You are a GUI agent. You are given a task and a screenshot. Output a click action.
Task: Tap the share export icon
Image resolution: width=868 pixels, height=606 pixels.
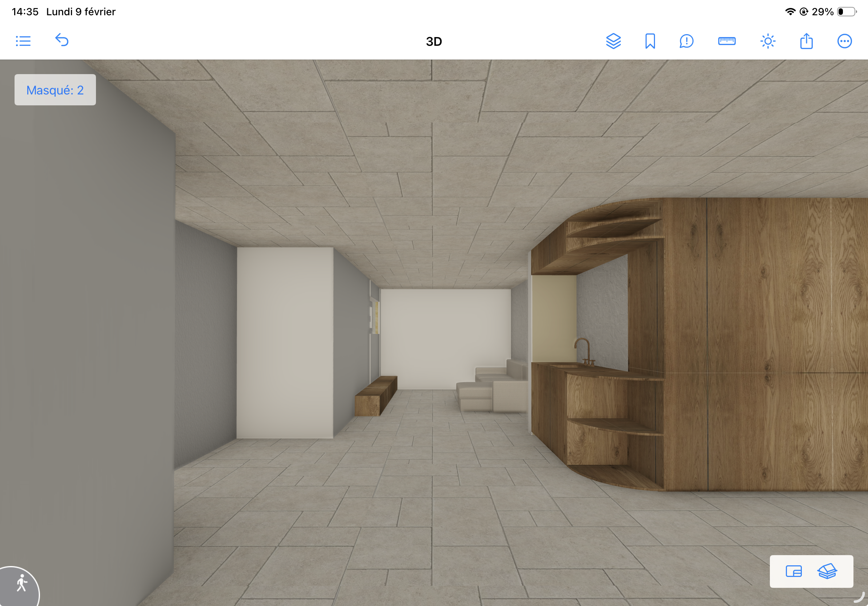806,41
